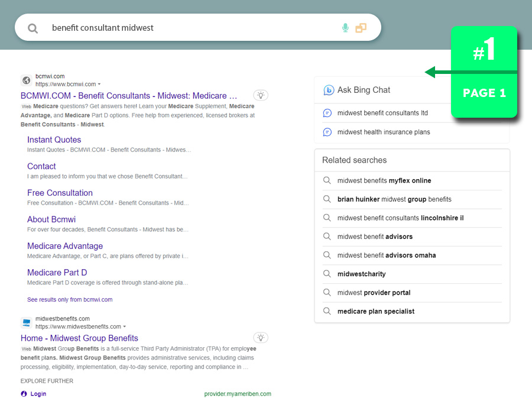The width and height of the screenshot is (532, 414).
Task: Click the search magnifier icon in search bar
Action: click(33, 28)
